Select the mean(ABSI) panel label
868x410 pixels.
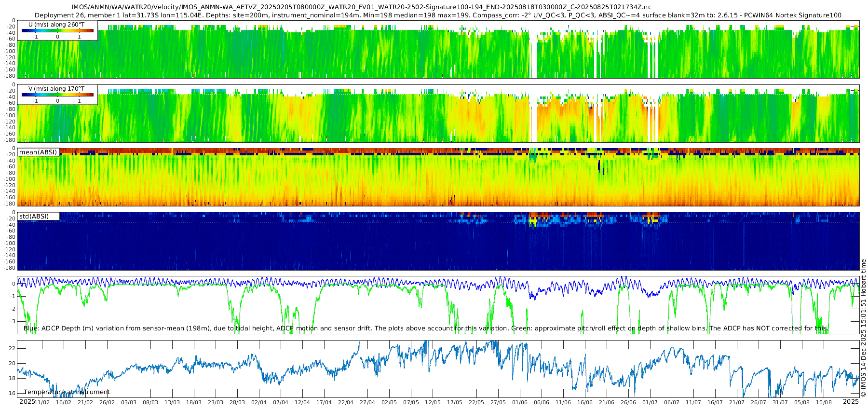pos(38,152)
